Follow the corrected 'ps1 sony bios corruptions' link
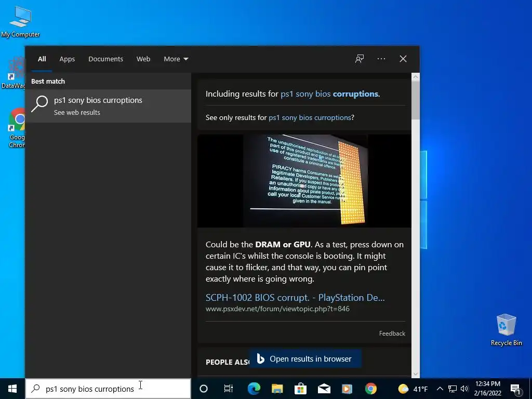 click(x=329, y=94)
